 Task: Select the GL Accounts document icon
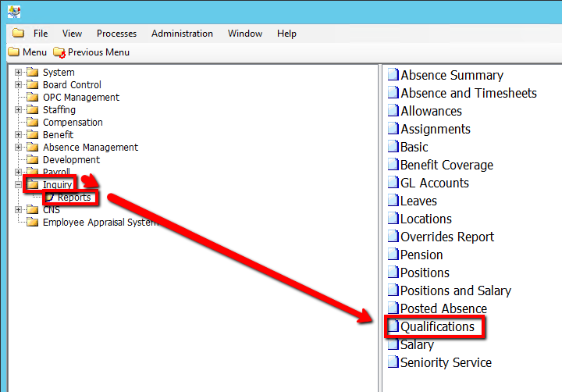394,183
